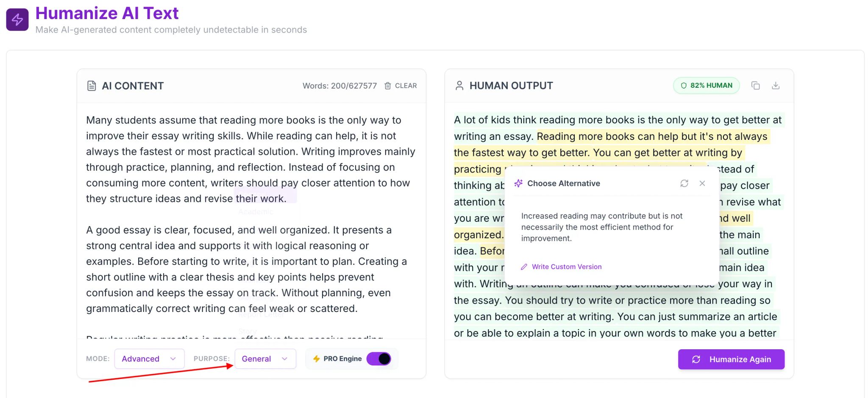Click the Humanize AI Text heading
Viewport: 868px width, 398px height.
107,14
